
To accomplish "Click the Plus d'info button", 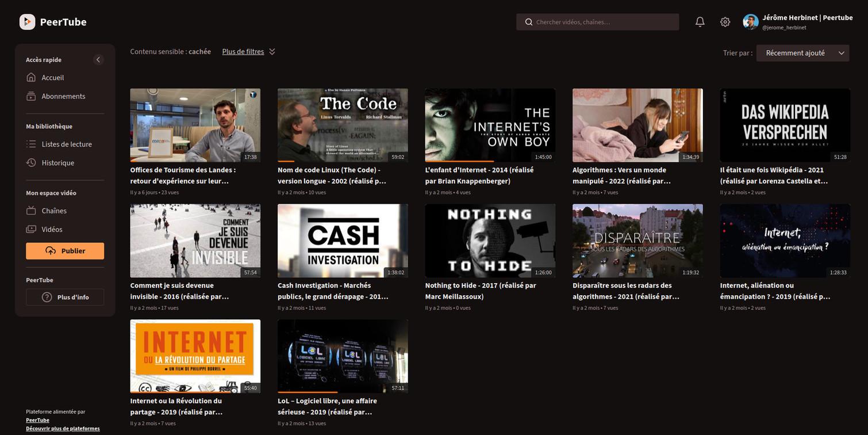I will [x=65, y=297].
